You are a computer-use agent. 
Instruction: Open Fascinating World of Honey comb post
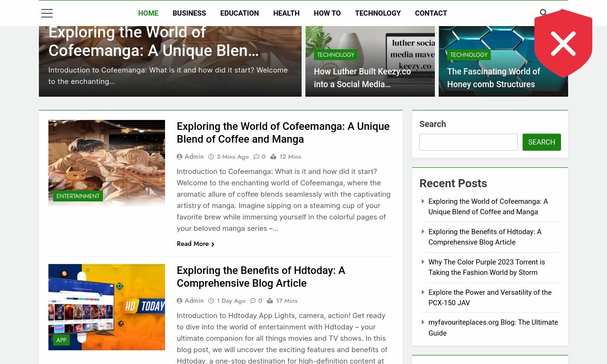click(494, 78)
